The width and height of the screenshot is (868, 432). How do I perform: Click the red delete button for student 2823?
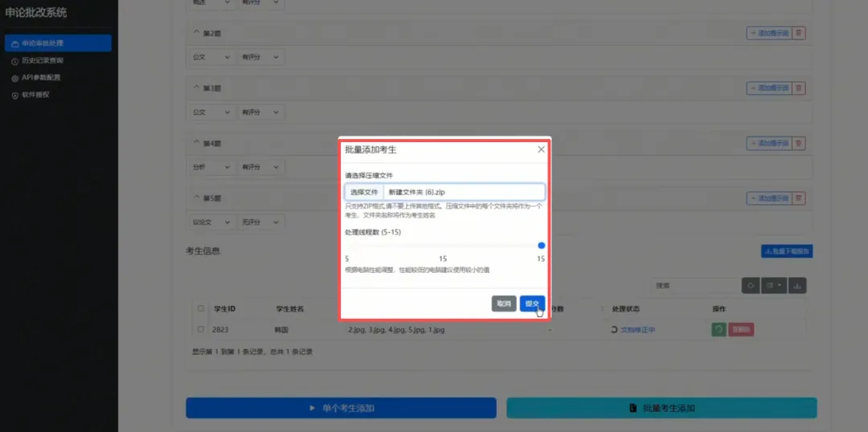point(741,330)
